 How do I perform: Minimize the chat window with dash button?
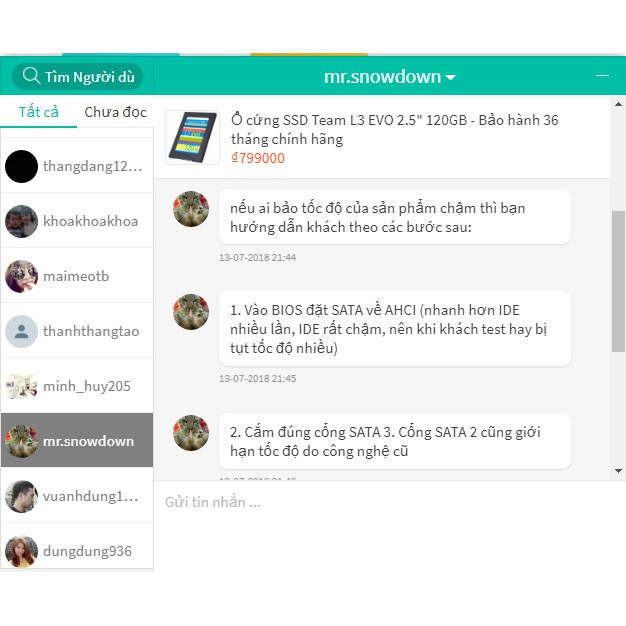point(602,76)
